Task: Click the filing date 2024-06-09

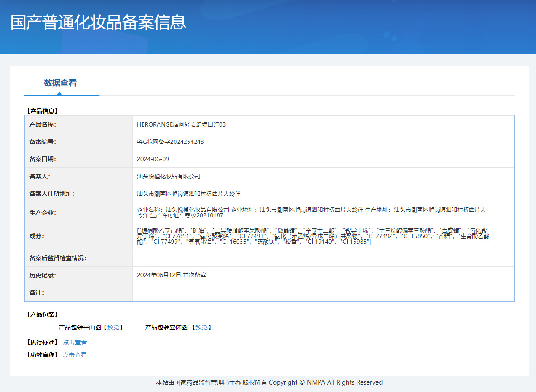Action: pyautogui.click(x=153, y=159)
